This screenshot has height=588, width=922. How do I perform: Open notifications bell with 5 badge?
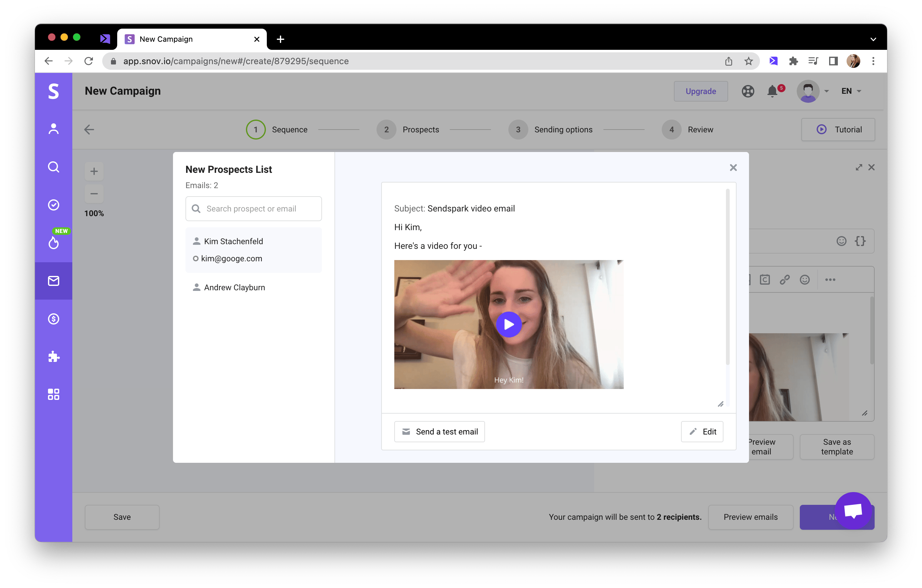tap(773, 91)
